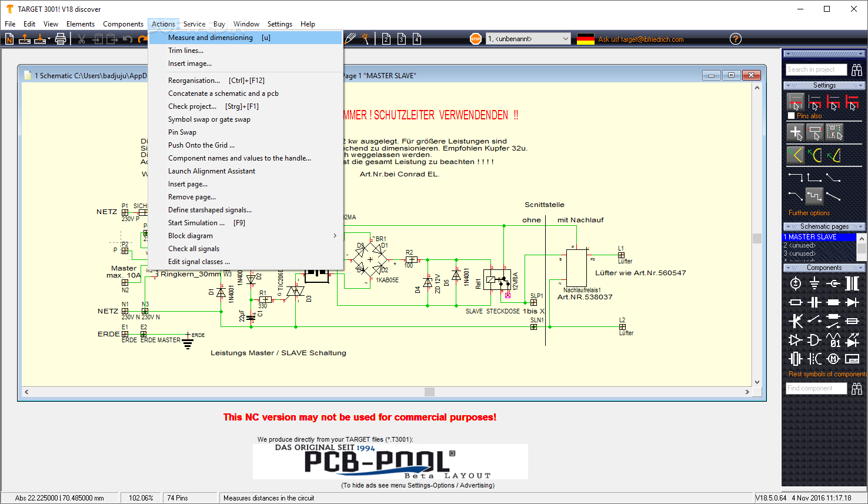Click the Search in project field

(816, 69)
